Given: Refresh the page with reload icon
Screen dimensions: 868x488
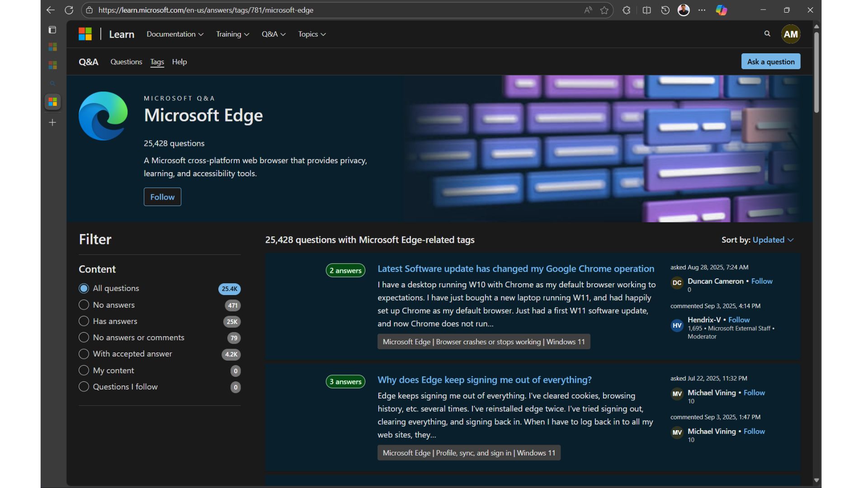Looking at the screenshot, I should 69,10.
